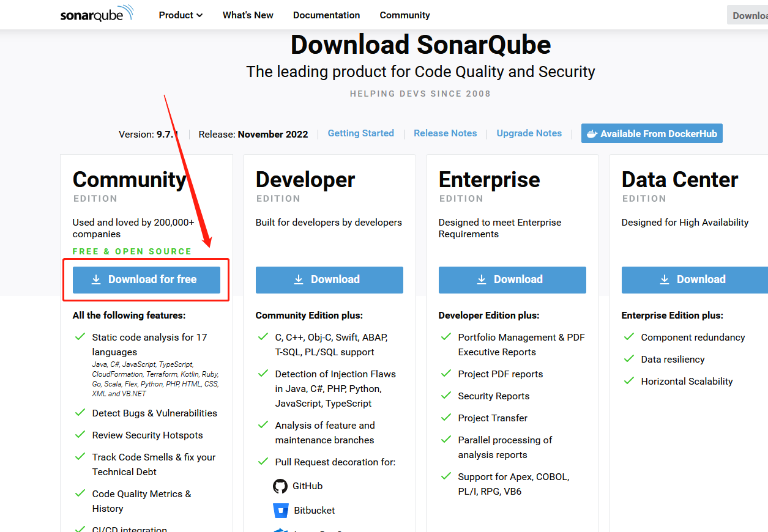Click "Detection of Injection Flaws" feature

335,389
